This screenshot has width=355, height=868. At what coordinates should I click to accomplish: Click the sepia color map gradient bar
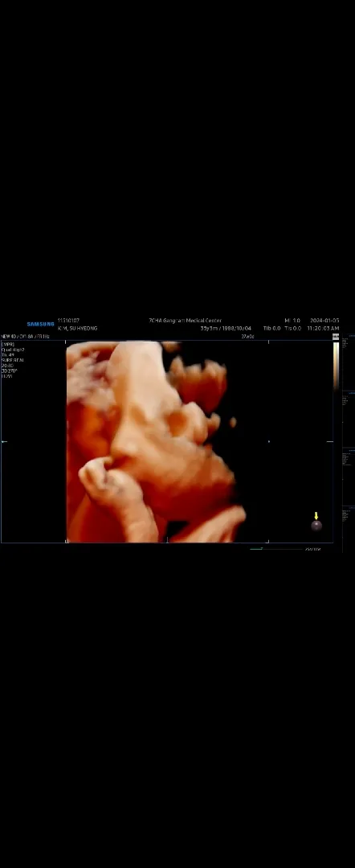(x=336, y=366)
